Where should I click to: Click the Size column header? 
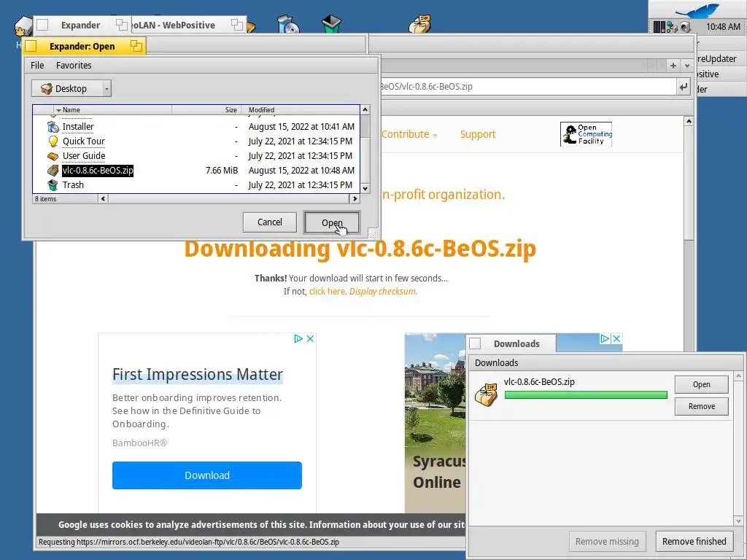click(x=206, y=110)
